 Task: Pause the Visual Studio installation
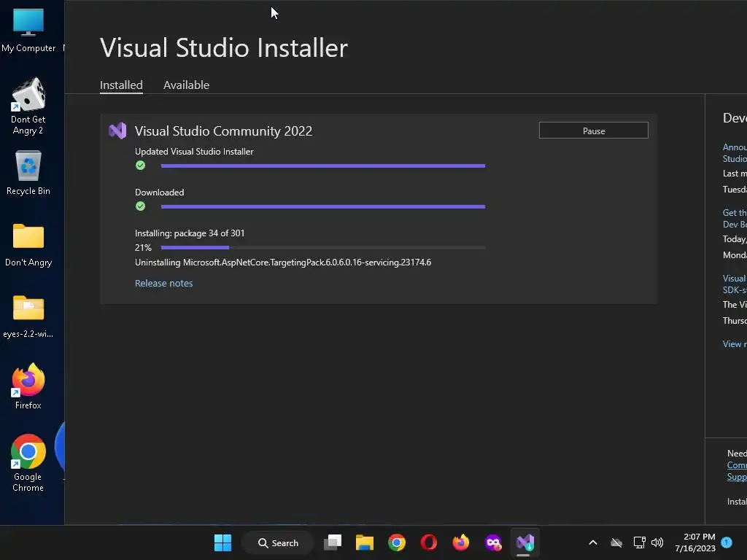593,131
